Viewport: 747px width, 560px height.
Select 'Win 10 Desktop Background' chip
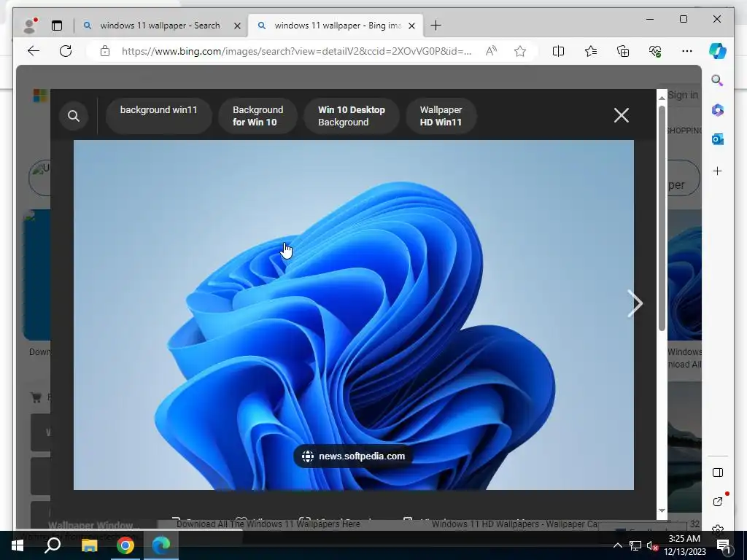[x=352, y=116]
